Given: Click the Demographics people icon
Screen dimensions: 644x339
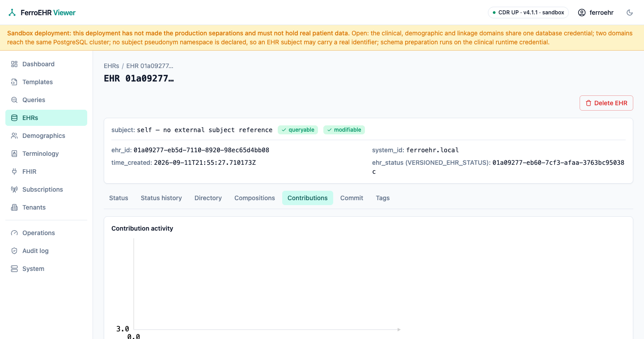Looking at the screenshot, I should 14,136.
